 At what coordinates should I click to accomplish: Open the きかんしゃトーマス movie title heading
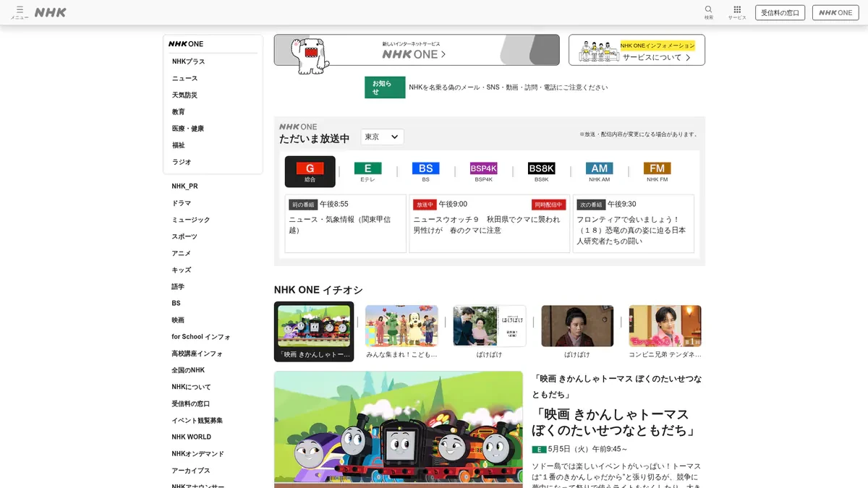(614, 423)
